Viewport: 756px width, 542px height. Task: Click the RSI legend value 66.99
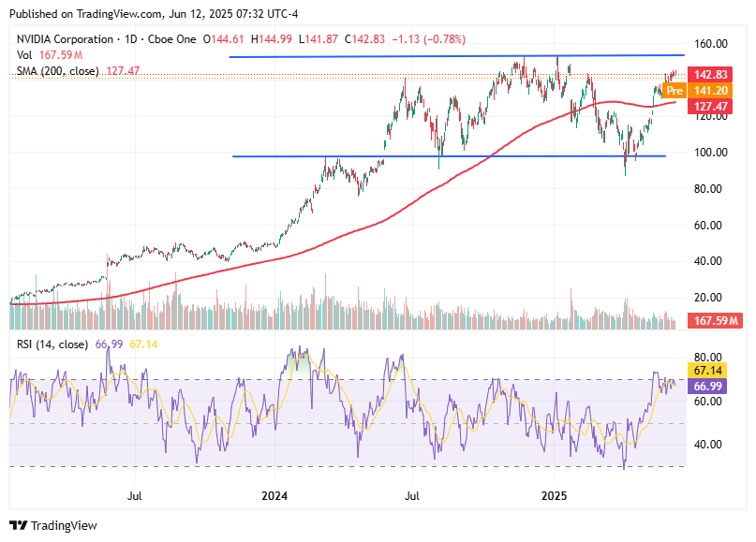click(x=109, y=344)
